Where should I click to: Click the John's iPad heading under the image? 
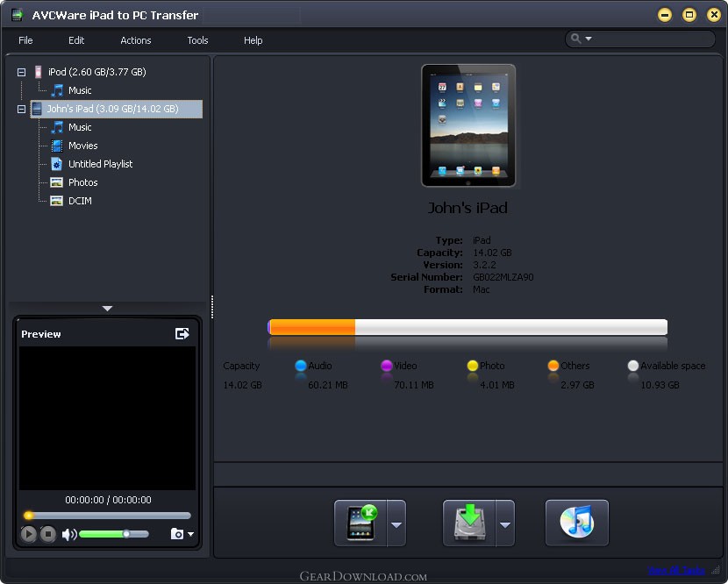[467, 208]
